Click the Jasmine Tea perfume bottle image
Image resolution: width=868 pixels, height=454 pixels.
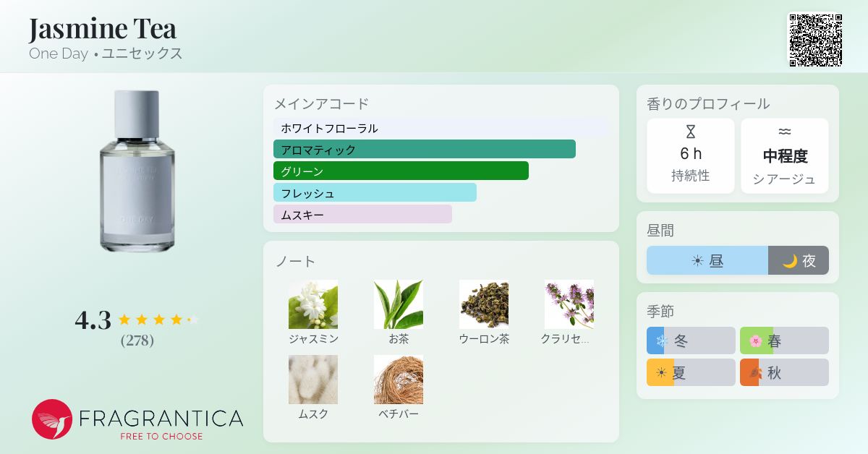tap(137, 171)
